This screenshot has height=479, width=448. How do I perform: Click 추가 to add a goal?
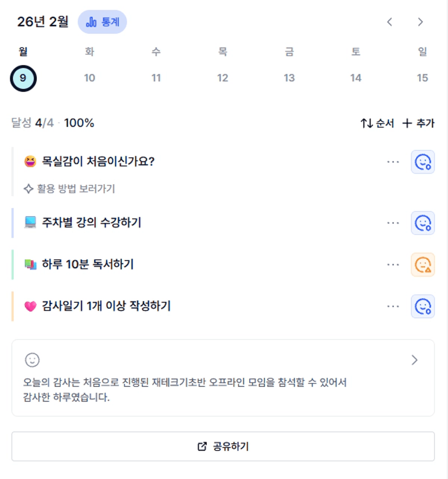click(x=418, y=123)
